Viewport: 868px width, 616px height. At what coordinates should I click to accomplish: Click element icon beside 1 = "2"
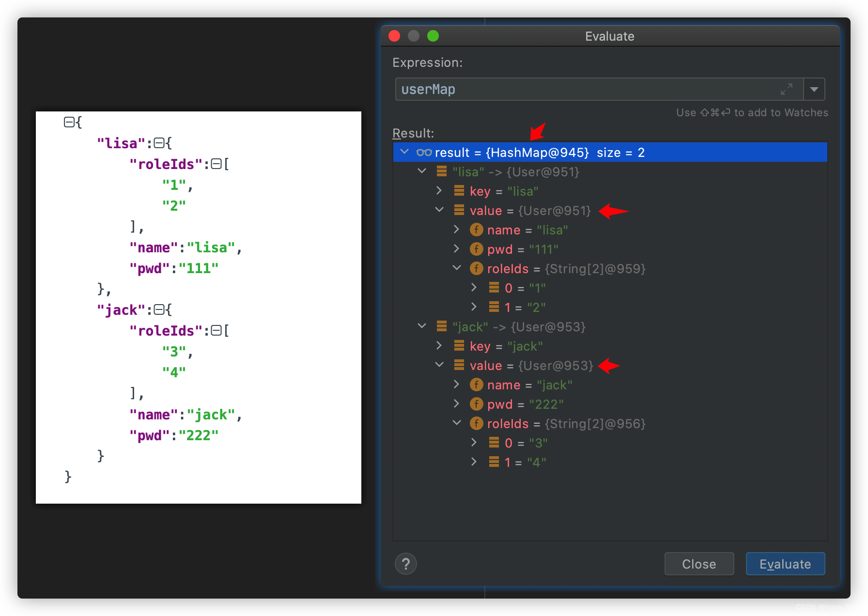pos(494,307)
